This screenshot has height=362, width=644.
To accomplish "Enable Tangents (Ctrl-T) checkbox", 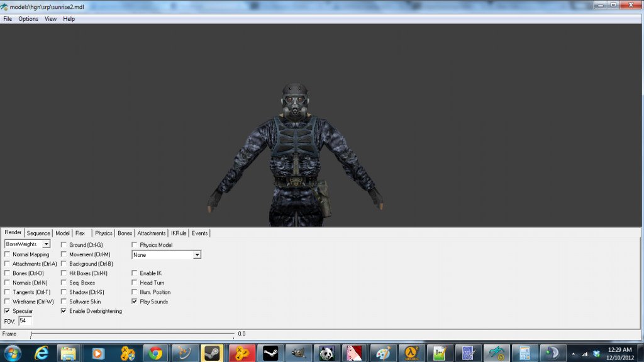I will coord(7,292).
